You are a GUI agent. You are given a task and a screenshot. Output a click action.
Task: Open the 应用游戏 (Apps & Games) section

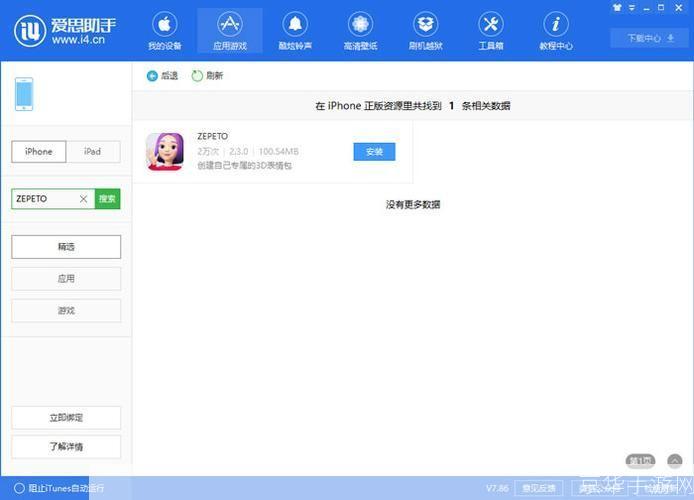[230, 31]
